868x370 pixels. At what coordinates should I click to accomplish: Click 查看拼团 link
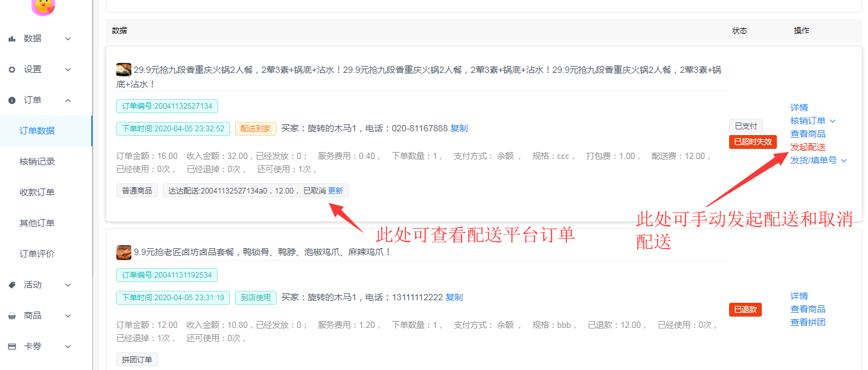(x=808, y=323)
